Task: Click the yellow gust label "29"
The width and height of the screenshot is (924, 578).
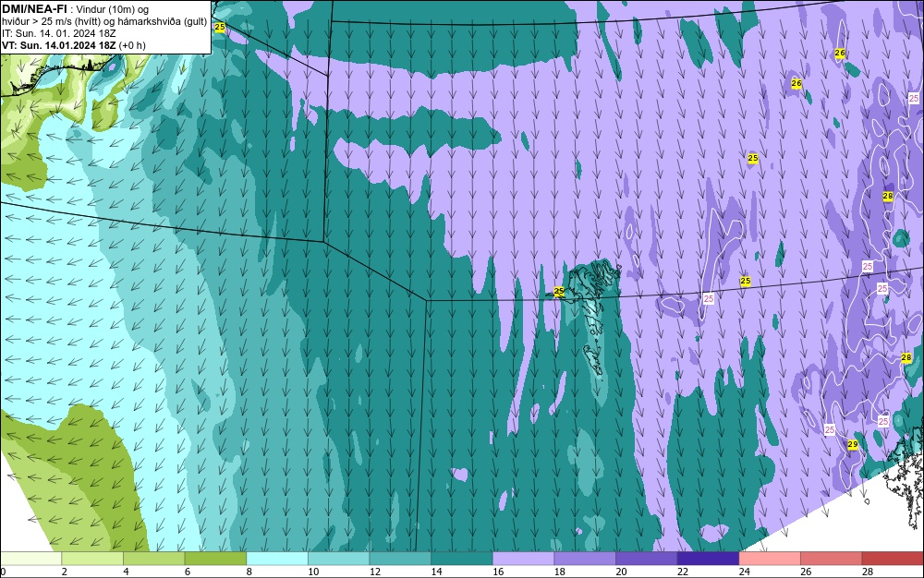Action: (x=852, y=444)
